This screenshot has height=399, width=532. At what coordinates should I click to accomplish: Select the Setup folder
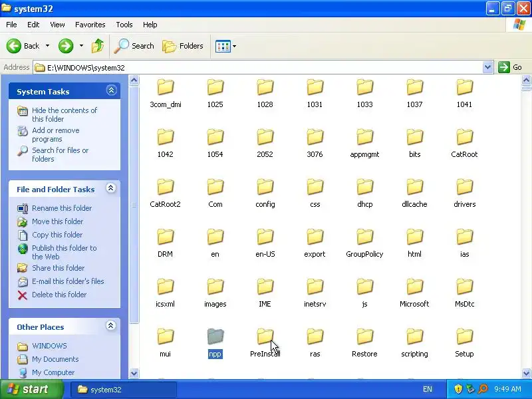pyautogui.click(x=464, y=343)
